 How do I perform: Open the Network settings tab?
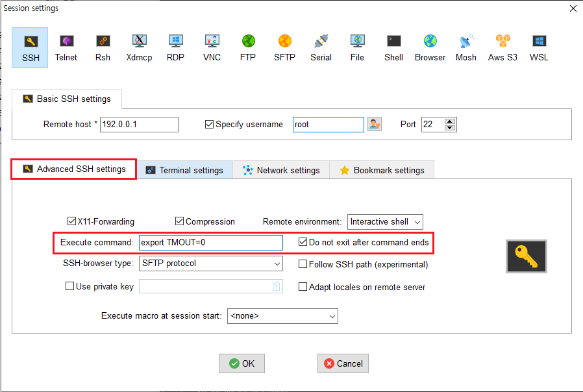coord(281,170)
